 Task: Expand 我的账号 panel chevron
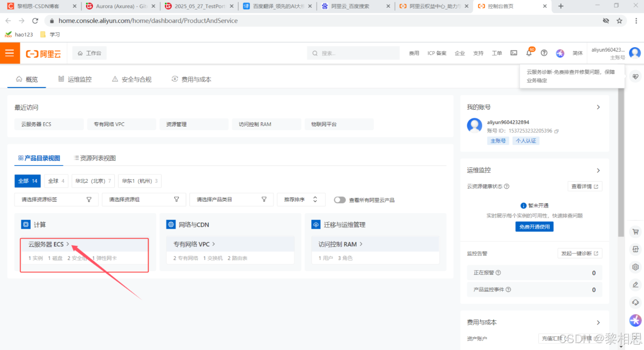(598, 107)
